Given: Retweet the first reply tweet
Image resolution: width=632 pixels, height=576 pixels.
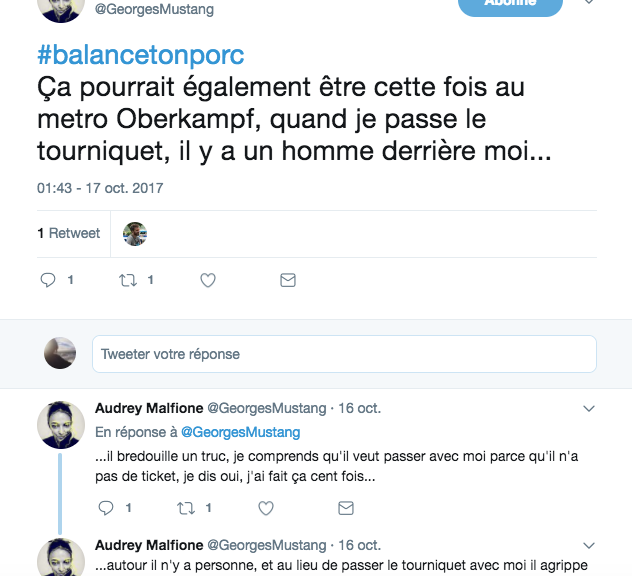Looking at the screenshot, I should (186, 509).
